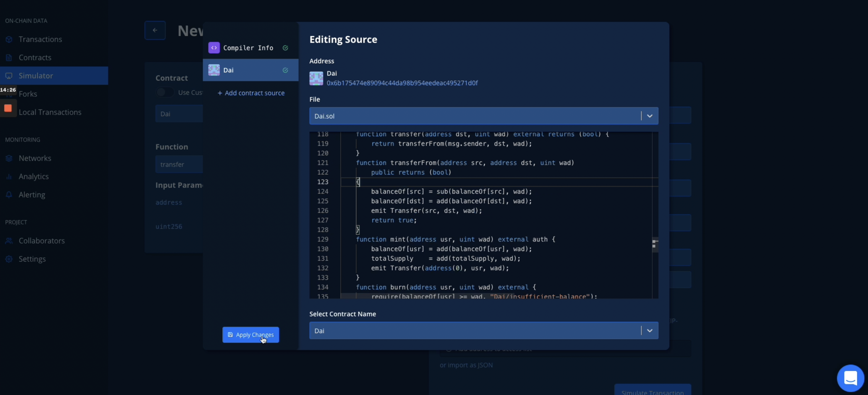The height and width of the screenshot is (395, 868).
Task: Open the Dai.sol file dropdown
Action: (484, 116)
